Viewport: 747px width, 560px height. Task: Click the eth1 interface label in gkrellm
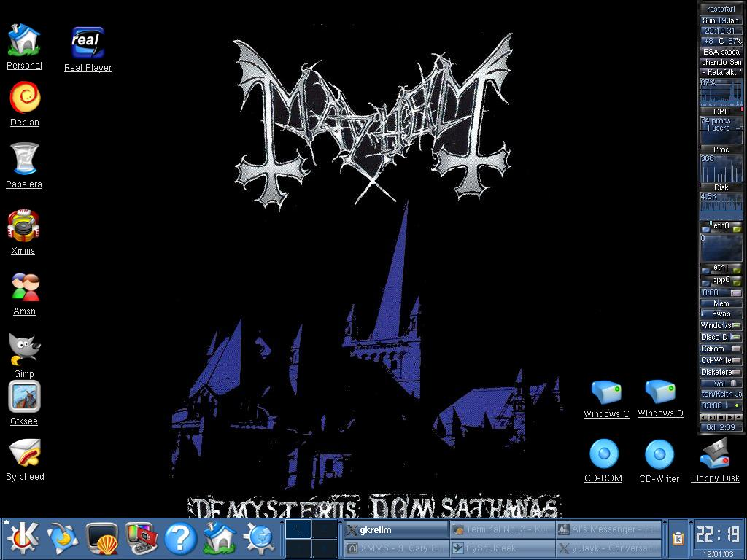[721, 268]
